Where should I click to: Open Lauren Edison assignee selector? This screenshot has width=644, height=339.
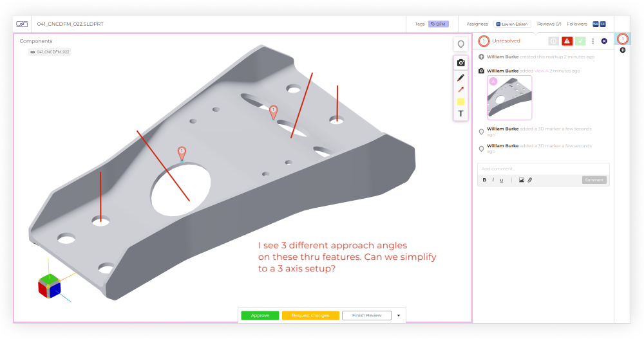coord(513,24)
